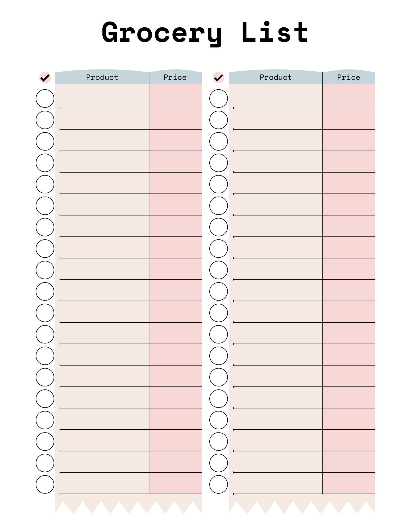Check the last circle in left list
This screenshot has width=411, height=532.
tap(45, 484)
